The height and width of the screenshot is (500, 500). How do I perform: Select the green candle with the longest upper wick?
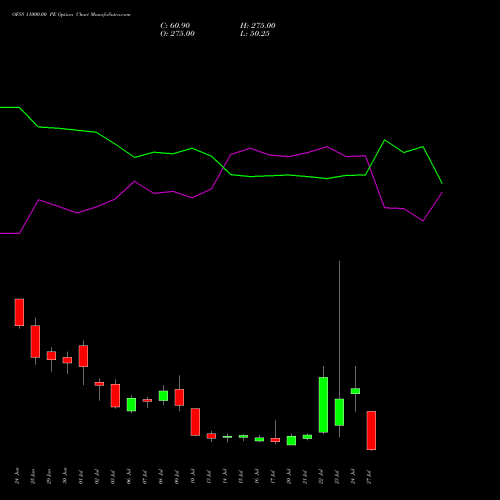(x=339, y=412)
